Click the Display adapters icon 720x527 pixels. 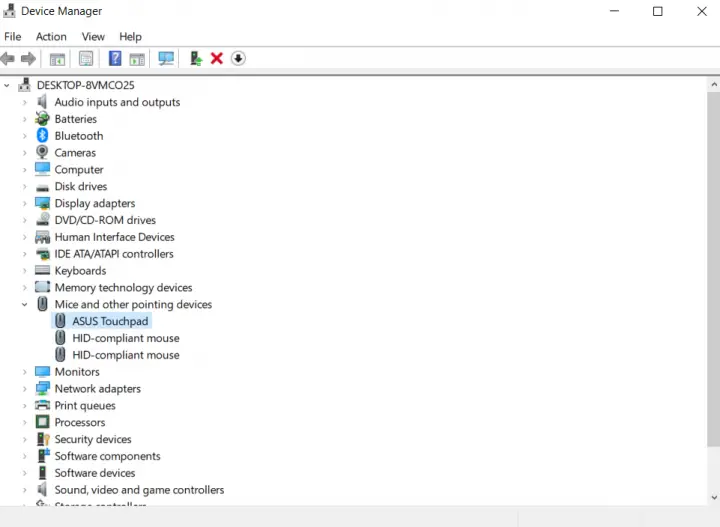tap(42, 203)
